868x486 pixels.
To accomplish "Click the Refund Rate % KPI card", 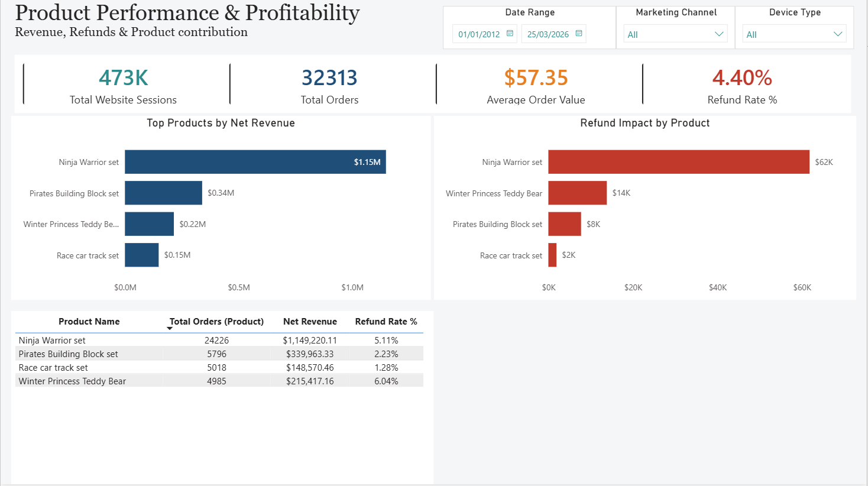I will click(742, 85).
